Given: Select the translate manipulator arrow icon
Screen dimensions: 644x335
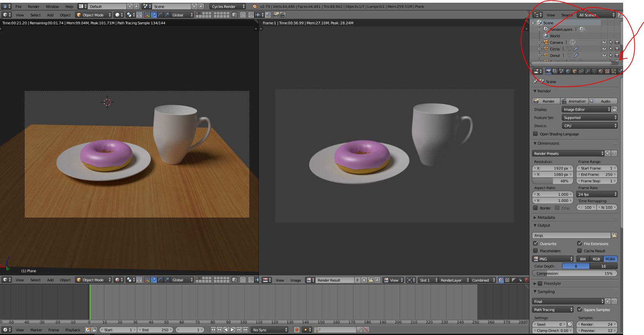Looking at the screenshot, I should [x=154, y=15].
